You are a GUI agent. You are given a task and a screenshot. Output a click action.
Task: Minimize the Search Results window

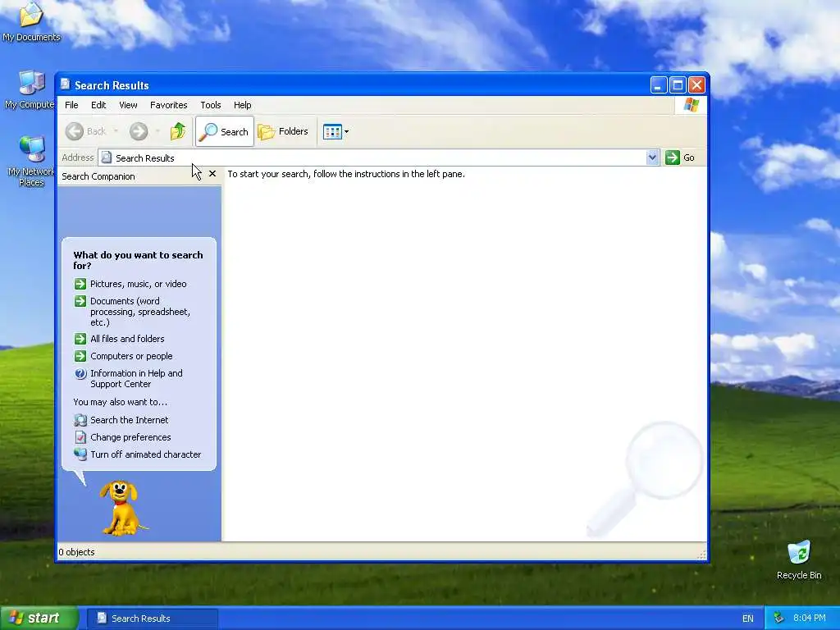[x=659, y=85]
